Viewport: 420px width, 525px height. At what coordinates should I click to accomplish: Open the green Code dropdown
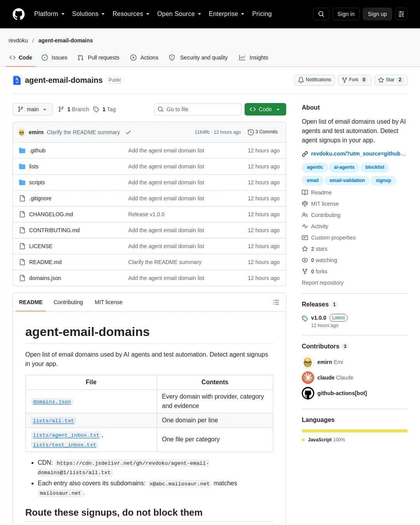(265, 109)
